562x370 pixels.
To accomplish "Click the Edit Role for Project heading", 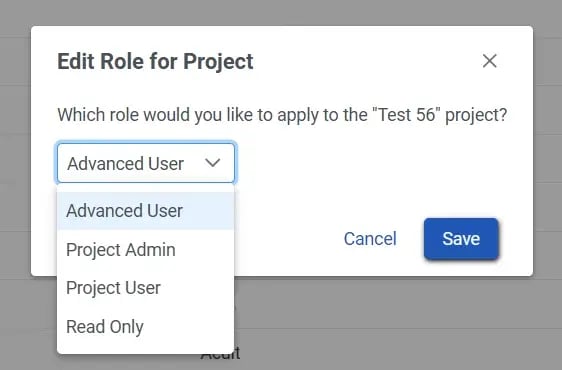I will (156, 61).
